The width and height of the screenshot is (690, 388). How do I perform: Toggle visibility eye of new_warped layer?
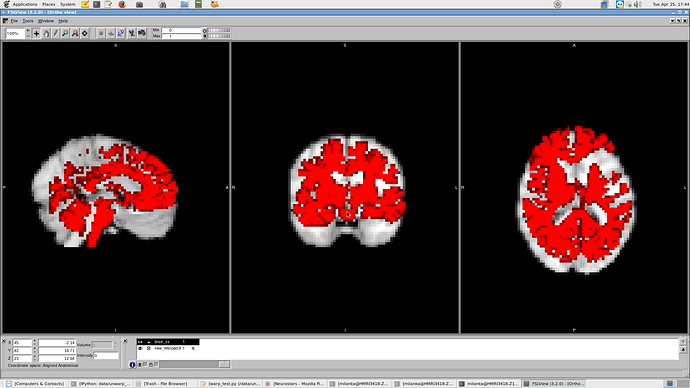pyautogui.click(x=140, y=348)
